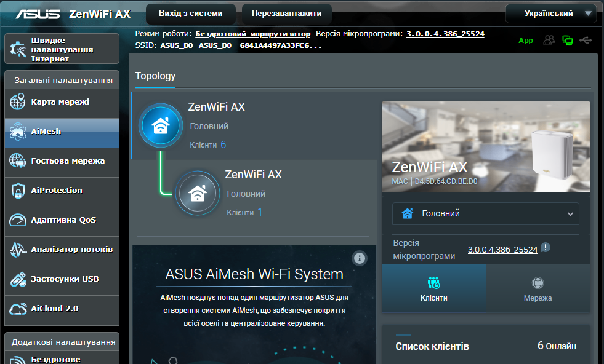Open the AiProtection shield icon

coord(18,191)
